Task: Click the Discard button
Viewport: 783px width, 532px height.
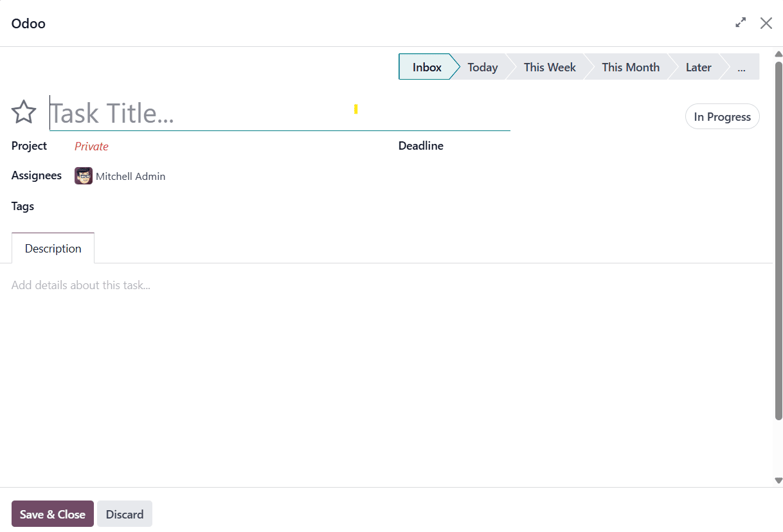Action: click(x=125, y=514)
